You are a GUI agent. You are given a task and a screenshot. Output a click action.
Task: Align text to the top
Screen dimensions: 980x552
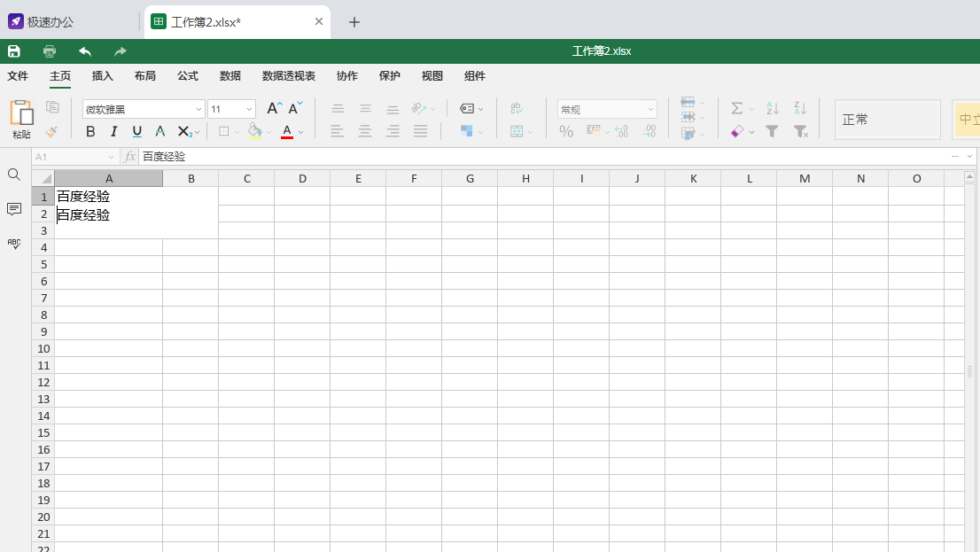tap(338, 109)
